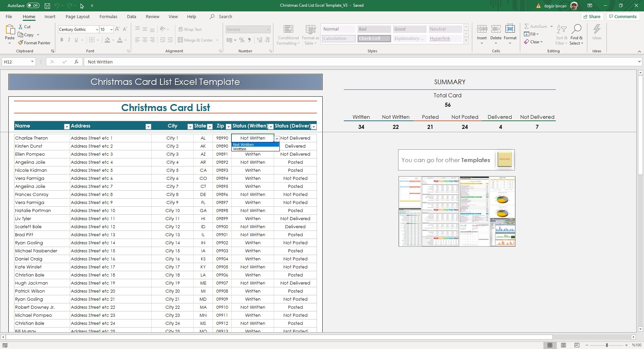Toggle the AutoSave switch
This screenshot has height=349, width=644.
[x=33, y=6]
